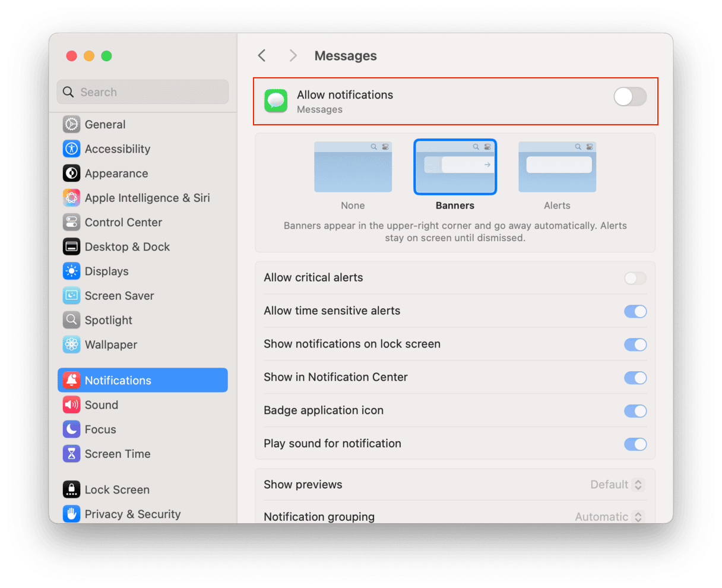
Task: Click the Wallpaper flower icon
Action: click(71, 344)
